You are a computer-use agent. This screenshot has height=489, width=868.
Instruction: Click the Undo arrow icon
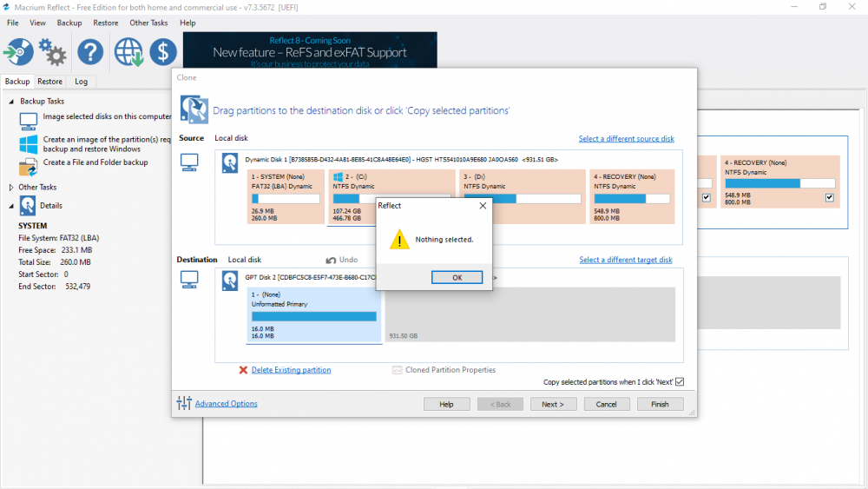pyautogui.click(x=331, y=260)
